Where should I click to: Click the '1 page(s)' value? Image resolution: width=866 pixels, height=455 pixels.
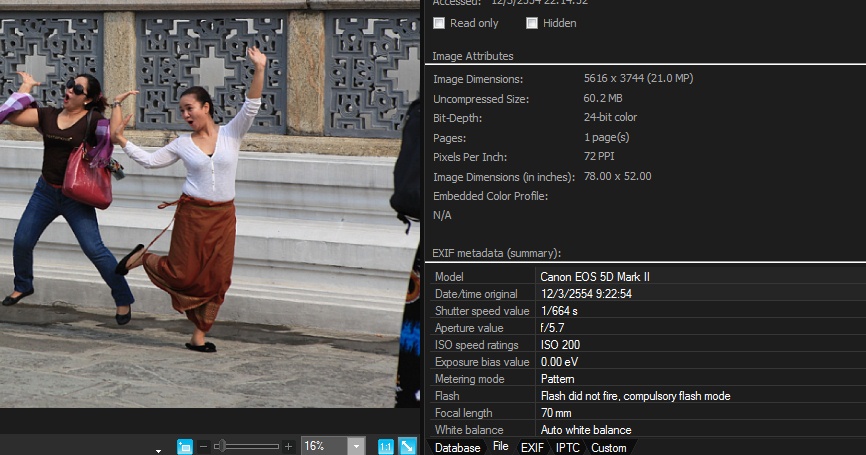(x=606, y=137)
